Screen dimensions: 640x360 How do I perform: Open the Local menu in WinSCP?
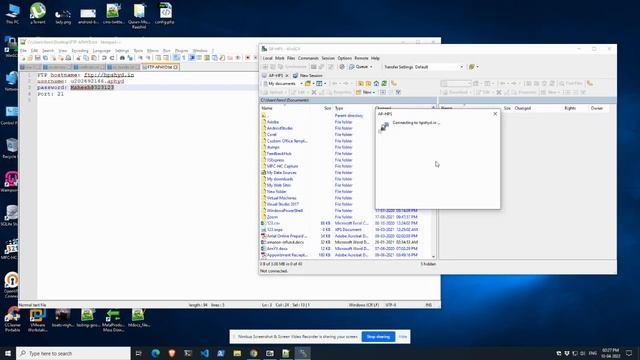(267, 58)
